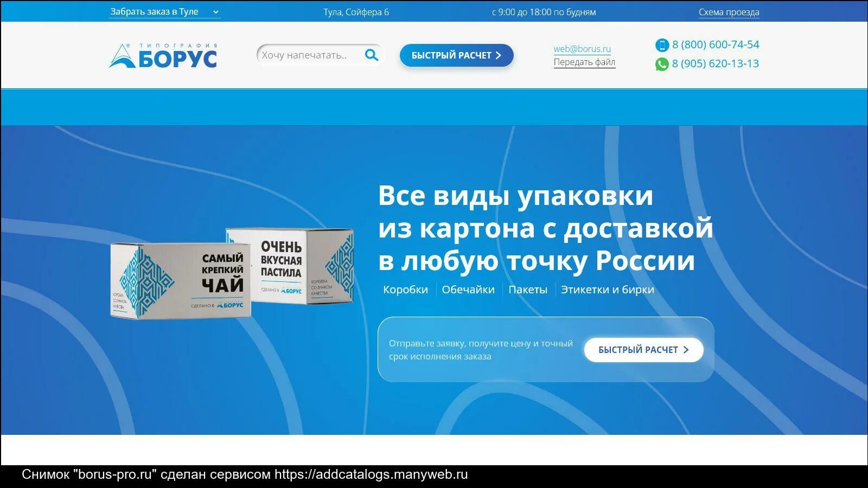Call number 8 (800) 600-74-54
This screenshot has height=488, width=868.
click(x=716, y=44)
